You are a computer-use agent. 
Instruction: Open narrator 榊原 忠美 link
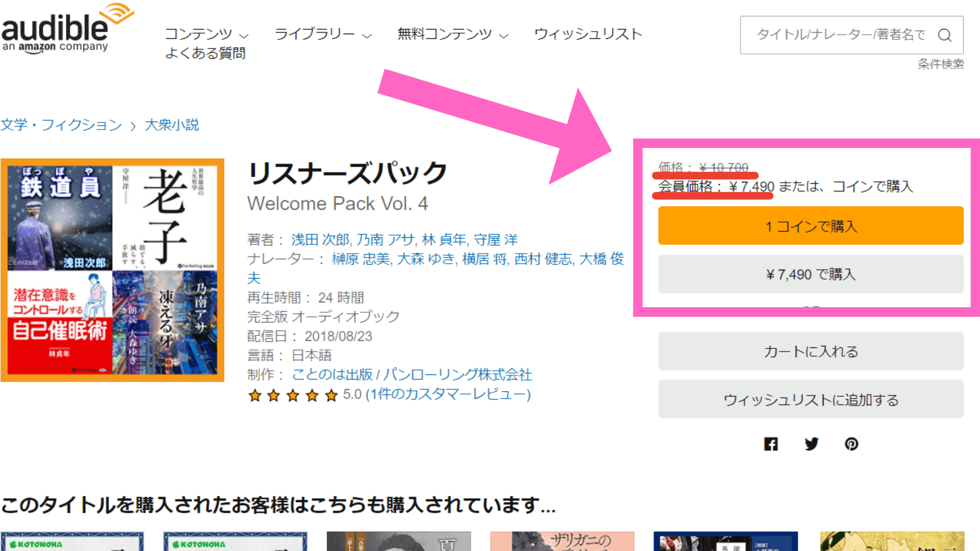[361, 259]
